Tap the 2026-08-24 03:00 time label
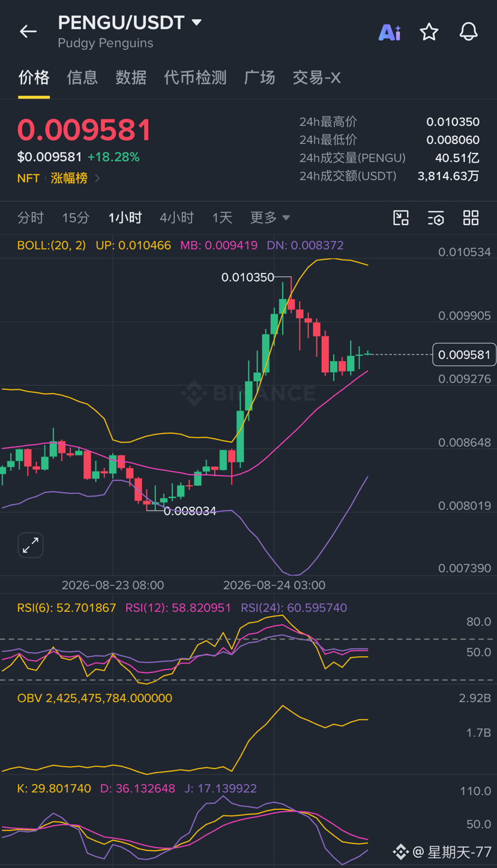Viewport: 497px width, 868px height. [x=274, y=585]
